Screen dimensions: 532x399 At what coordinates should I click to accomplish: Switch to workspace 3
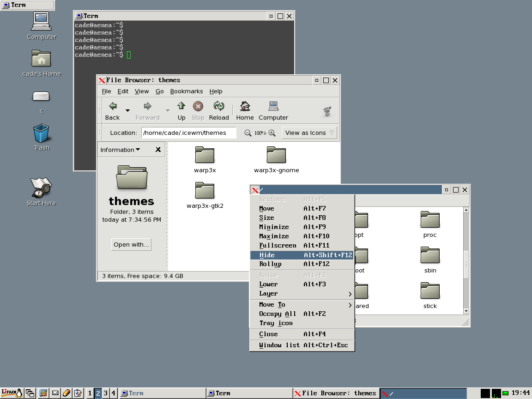click(x=105, y=393)
